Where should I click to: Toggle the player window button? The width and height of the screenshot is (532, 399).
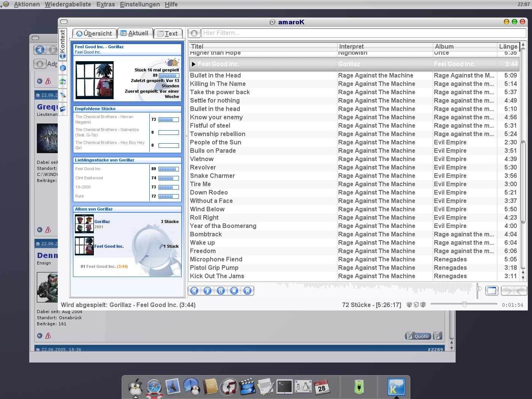[x=492, y=291]
